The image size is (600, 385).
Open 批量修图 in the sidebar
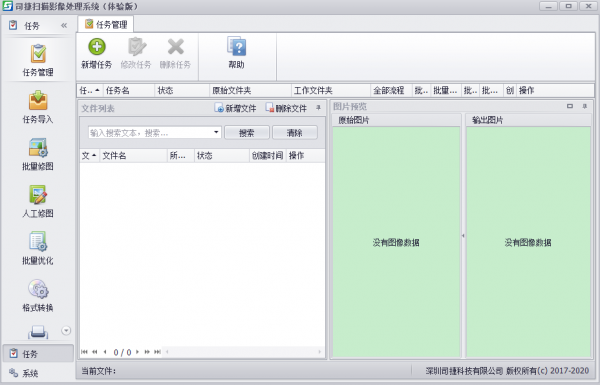click(x=38, y=155)
